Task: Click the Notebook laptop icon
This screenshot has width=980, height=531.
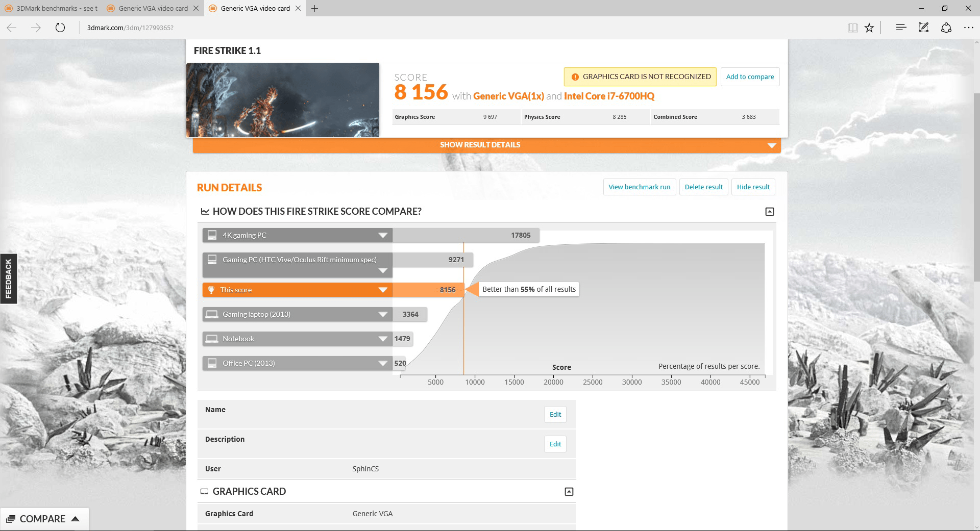Action: click(x=212, y=339)
